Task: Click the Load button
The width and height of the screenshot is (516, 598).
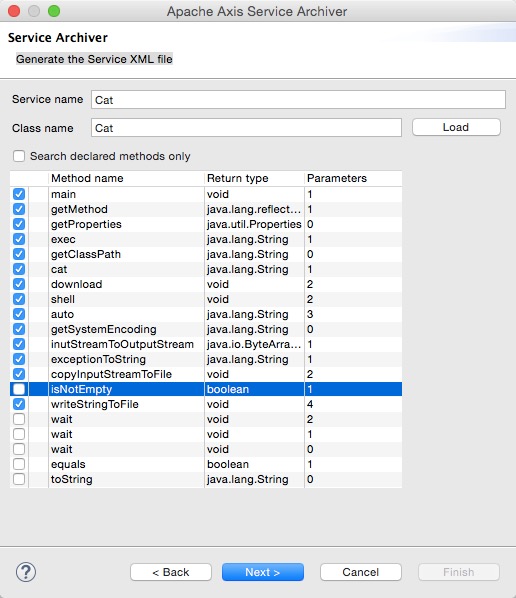Action: [456, 127]
